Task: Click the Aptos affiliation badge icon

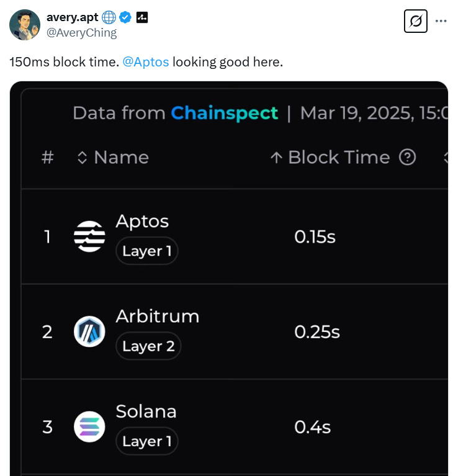Action: pyautogui.click(x=141, y=17)
